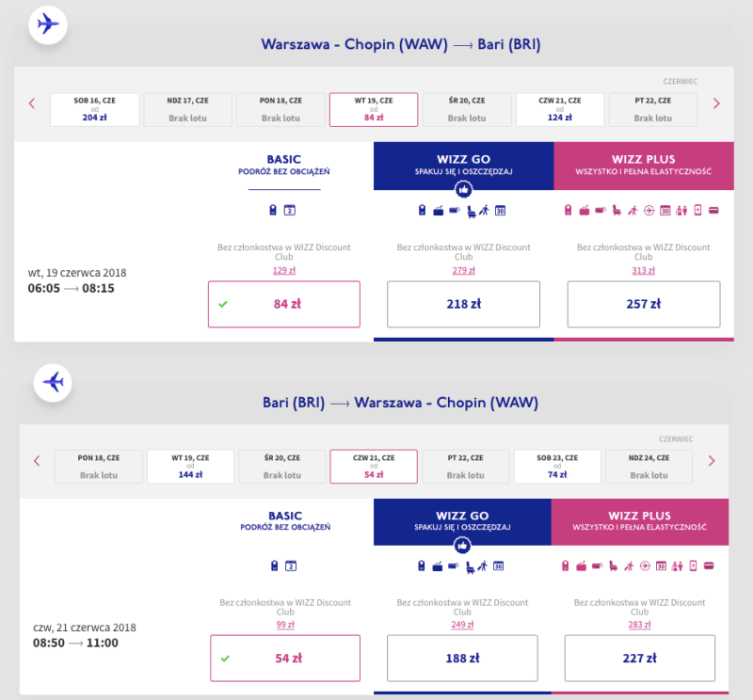Click the seat icon in outbound WIZZ GO
Image resolution: width=753 pixels, height=700 pixels.
point(472,212)
